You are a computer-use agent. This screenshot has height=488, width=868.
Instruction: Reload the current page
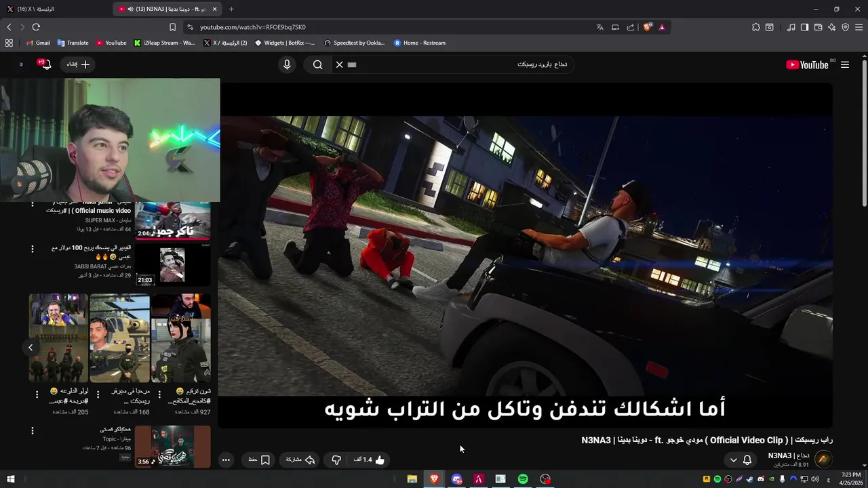(x=36, y=27)
